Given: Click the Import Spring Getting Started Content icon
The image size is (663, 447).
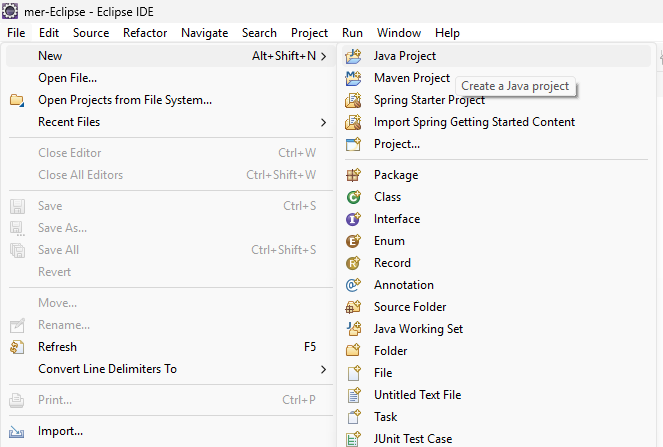Looking at the screenshot, I should [x=353, y=122].
